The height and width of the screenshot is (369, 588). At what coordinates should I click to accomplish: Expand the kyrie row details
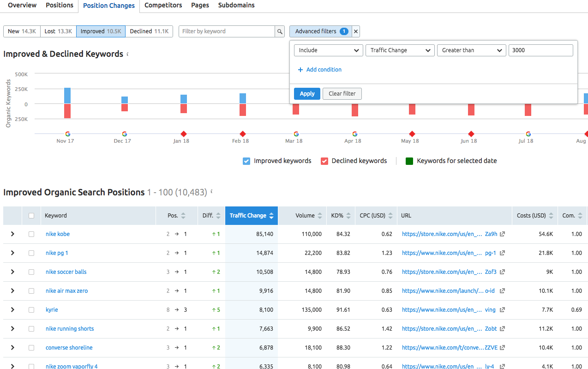tap(12, 310)
